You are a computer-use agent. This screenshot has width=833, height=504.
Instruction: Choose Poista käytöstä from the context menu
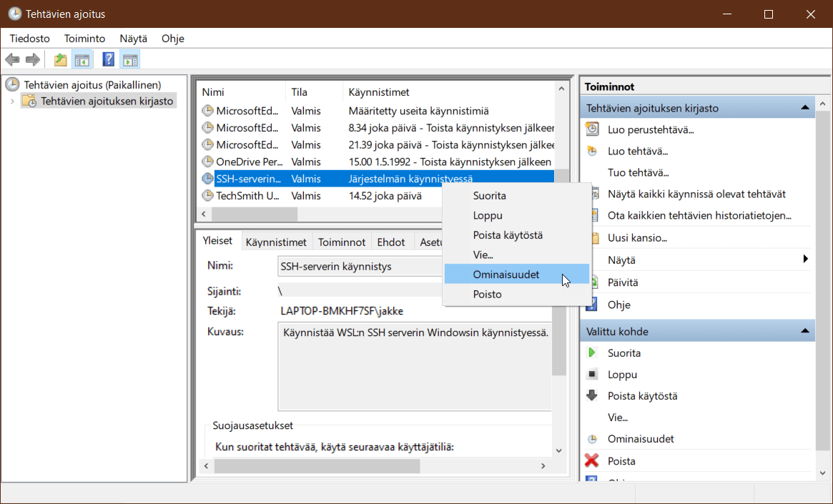point(507,235)
